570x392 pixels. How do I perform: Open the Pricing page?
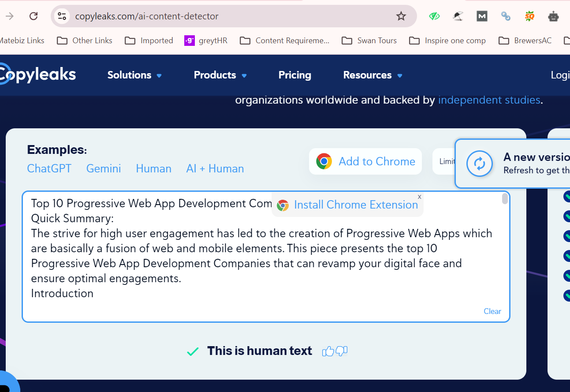point(295,75)
